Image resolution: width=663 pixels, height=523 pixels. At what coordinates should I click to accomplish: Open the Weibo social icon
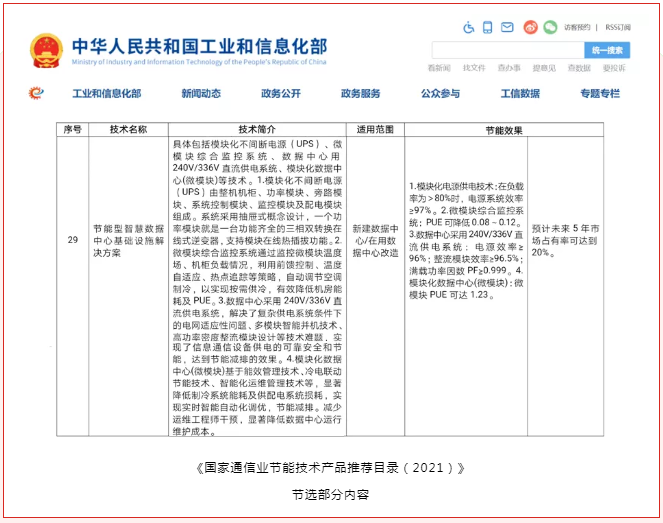coord(530,27)
